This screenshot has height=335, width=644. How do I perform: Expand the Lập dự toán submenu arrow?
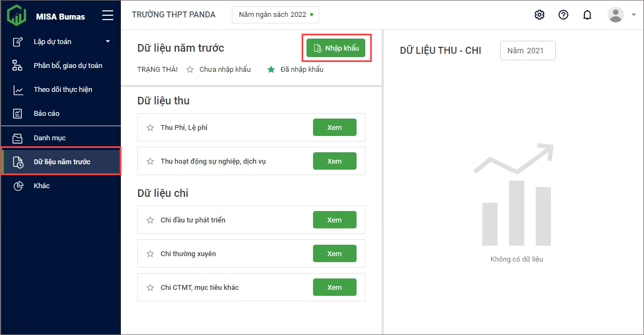click(x=108, y=42)
